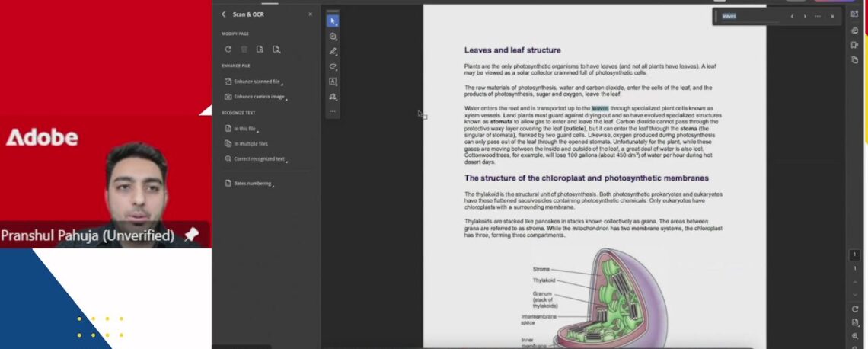This screenshot has height=349, width=868.
Task: Click pin icon beside Pranshul Pahuja
Action: pos(192,235)
